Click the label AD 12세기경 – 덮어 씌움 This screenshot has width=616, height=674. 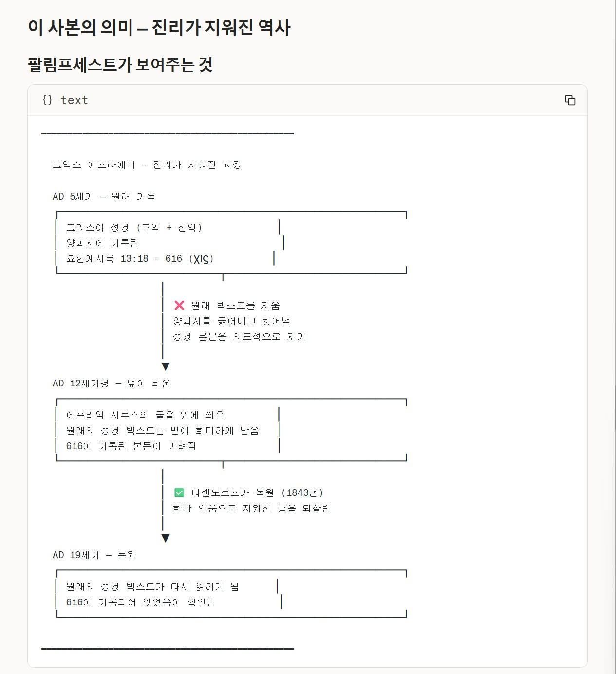112,383
